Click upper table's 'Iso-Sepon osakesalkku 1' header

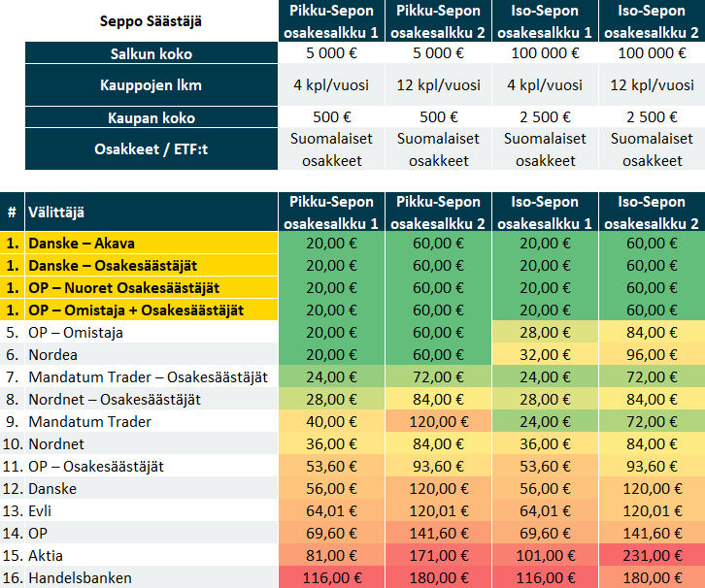(x=546, y=21)
